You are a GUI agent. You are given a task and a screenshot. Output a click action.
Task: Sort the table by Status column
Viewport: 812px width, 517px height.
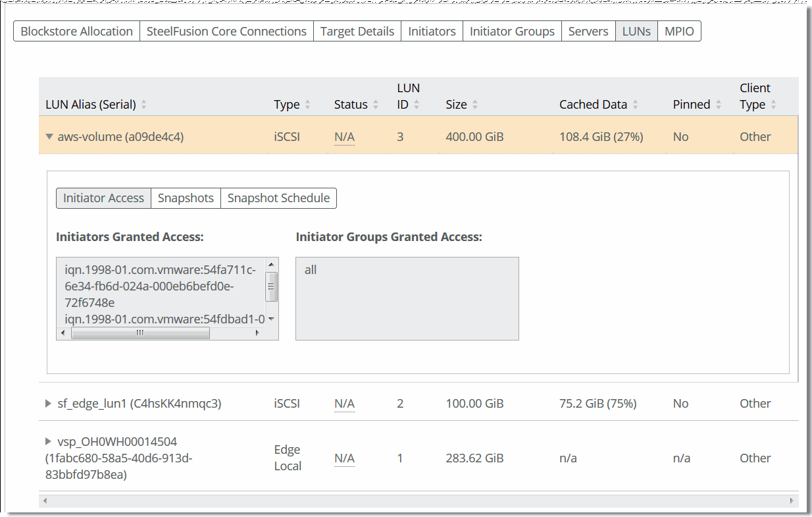[376, 105]
